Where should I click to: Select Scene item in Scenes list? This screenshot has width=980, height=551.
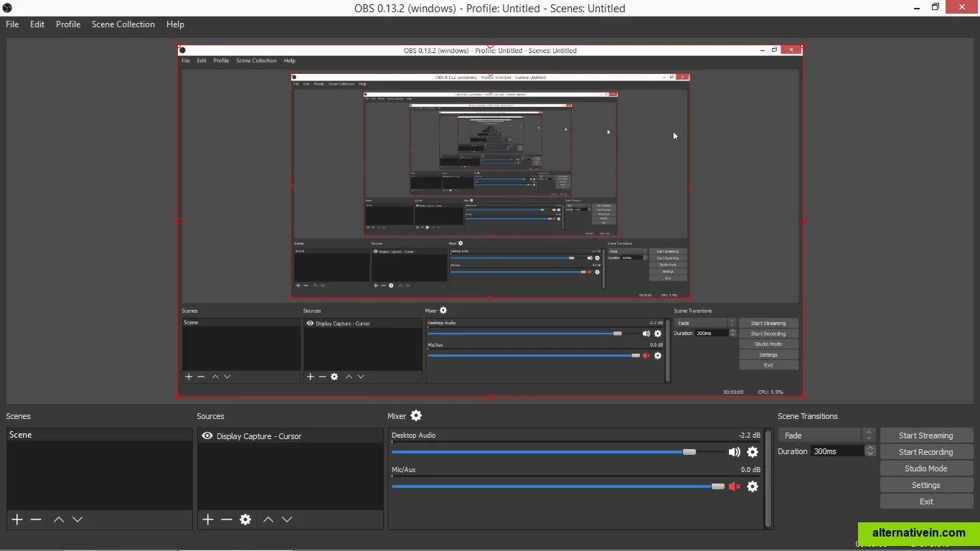click(100, 435)
